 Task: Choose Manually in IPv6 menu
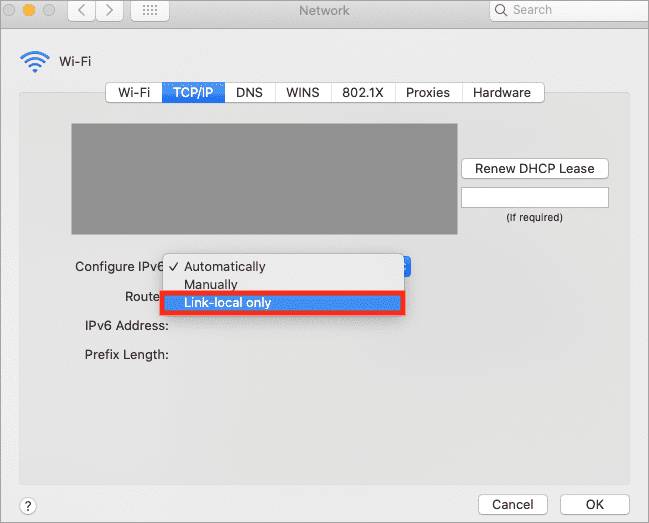pyautogui.click(x=283, y=284)
